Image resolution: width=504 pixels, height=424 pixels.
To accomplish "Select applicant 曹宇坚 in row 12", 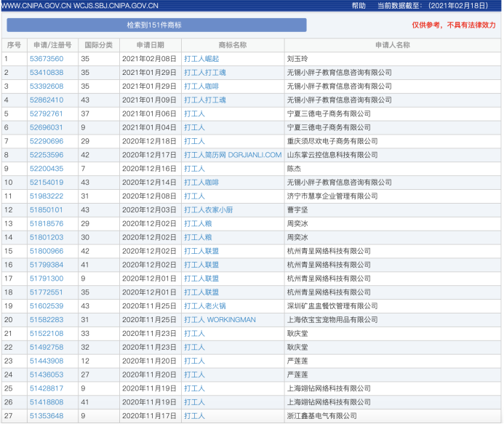I will (x=297, y=210).
